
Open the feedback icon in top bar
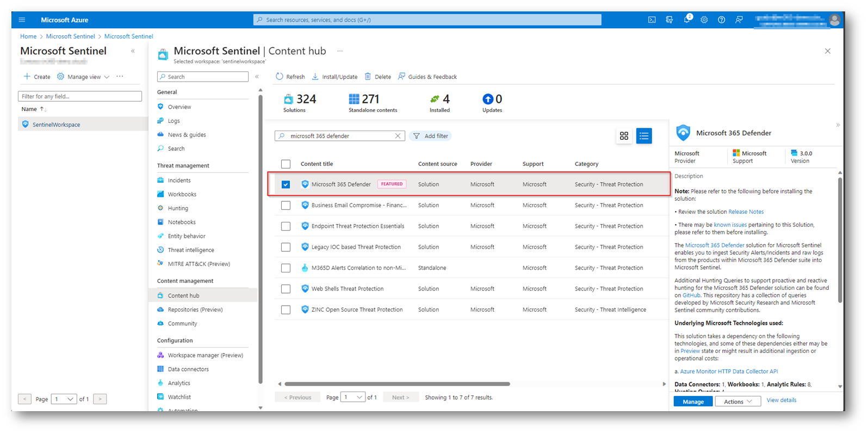739,20
